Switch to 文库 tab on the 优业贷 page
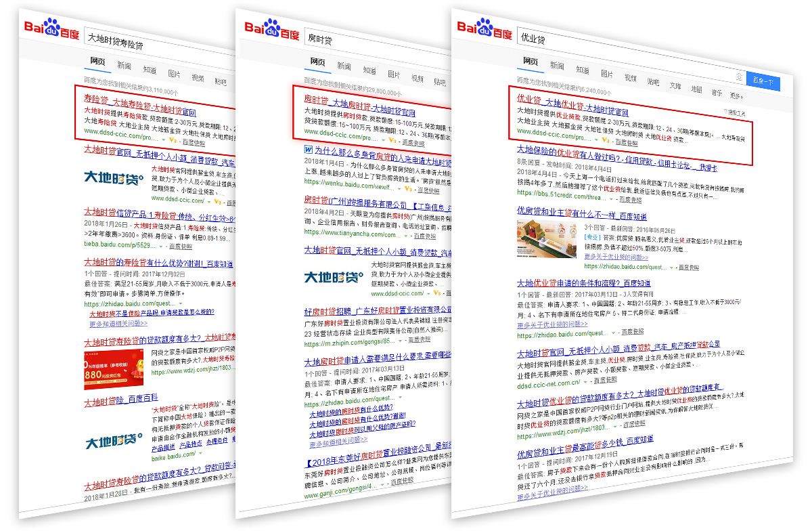This screenshot has width=812, height=531. click(675, 85)
